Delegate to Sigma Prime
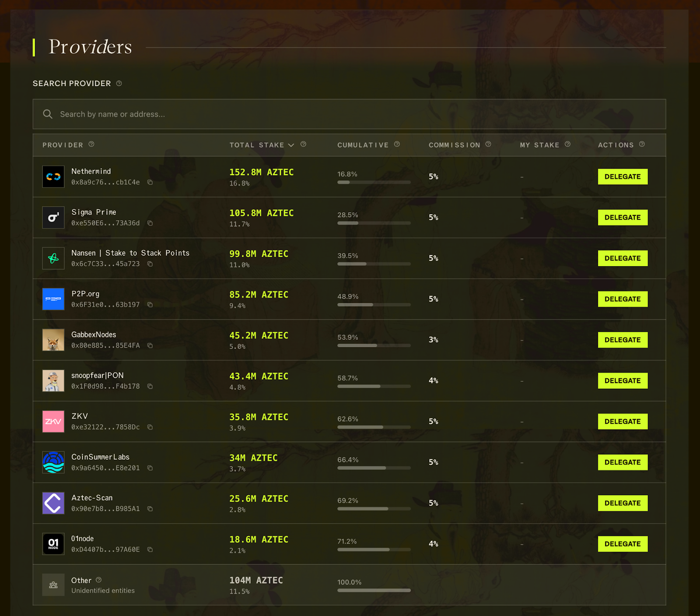 click(623, 218)
